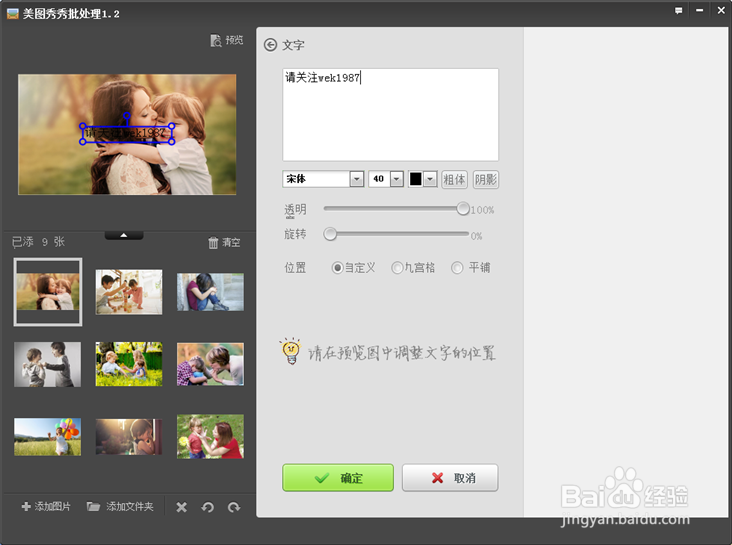Collapse the preview panel with up arrow

coord(124,235)
